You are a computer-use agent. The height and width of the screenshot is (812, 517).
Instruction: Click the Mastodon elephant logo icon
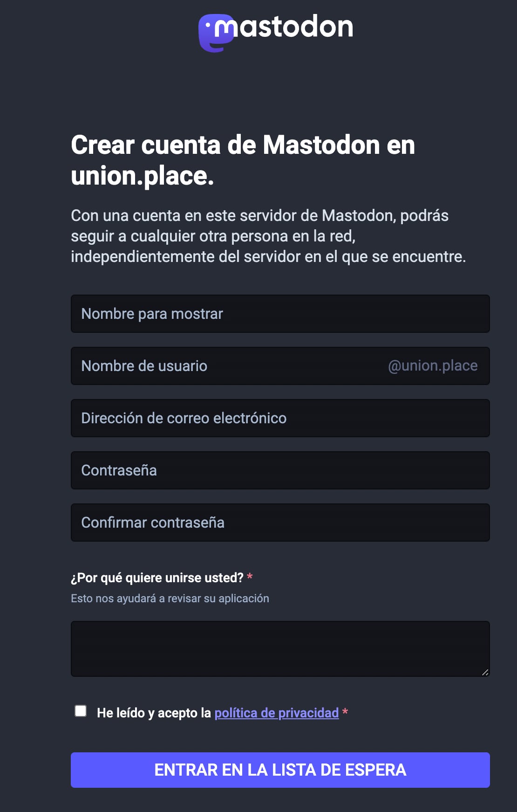[214, 34]
